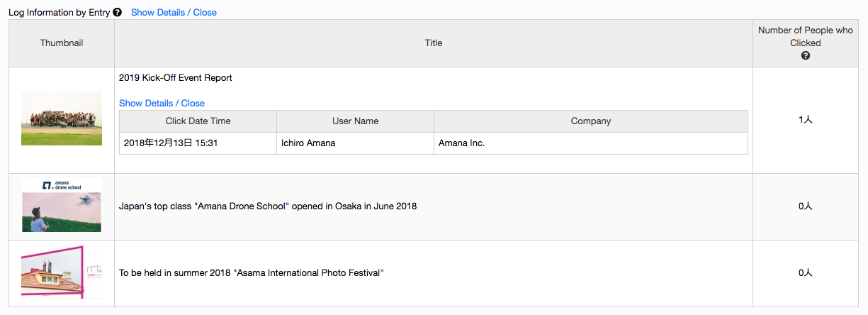The width and height of the screenshot is (868, 315).
Task: Select the Amana Inc. company cell
Action: [x=591, y=143]
